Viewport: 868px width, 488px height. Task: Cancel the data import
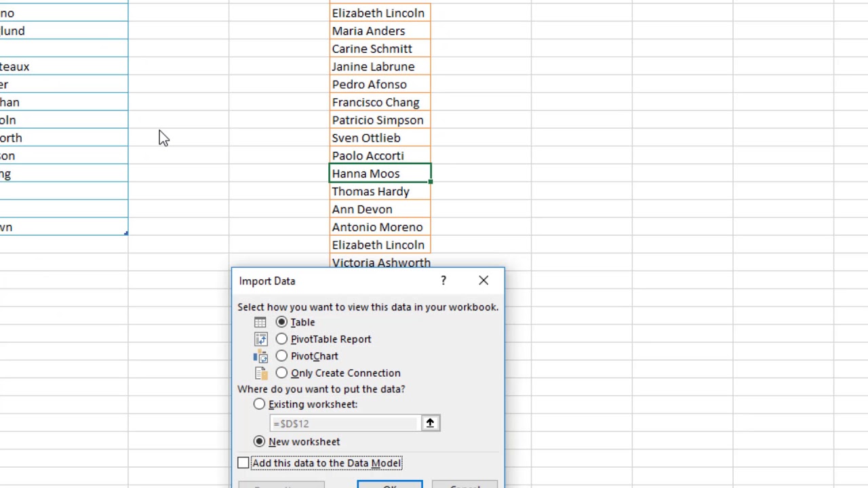pos(465,485)
